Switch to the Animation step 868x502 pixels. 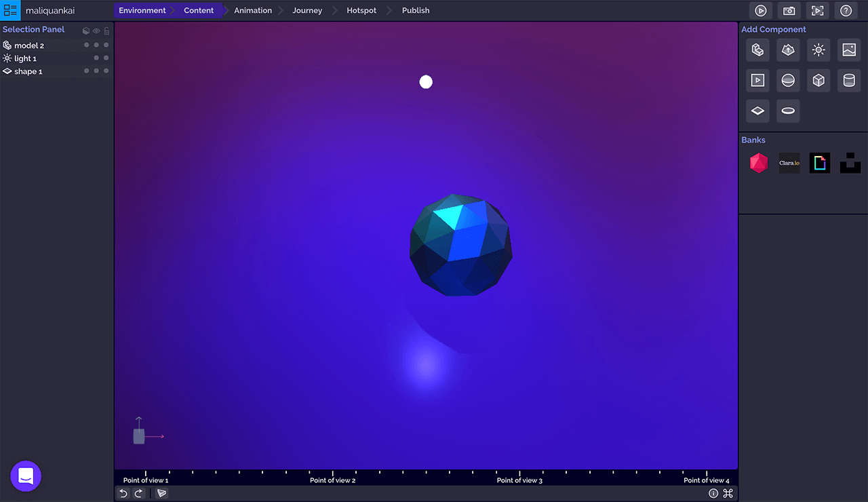(x=253, y=11)
